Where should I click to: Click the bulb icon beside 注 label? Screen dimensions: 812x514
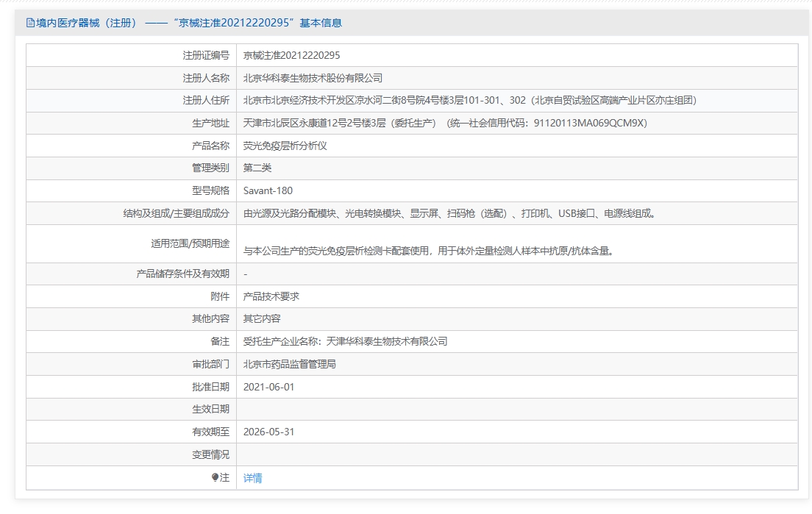pyautogui.click(x=216, y=477)
